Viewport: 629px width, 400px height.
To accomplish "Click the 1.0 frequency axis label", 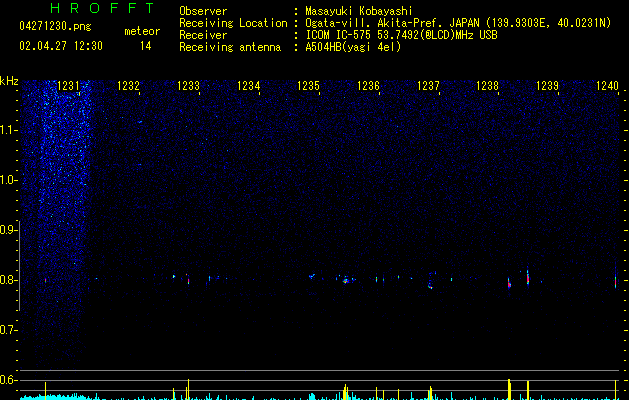I will [8, 180].
